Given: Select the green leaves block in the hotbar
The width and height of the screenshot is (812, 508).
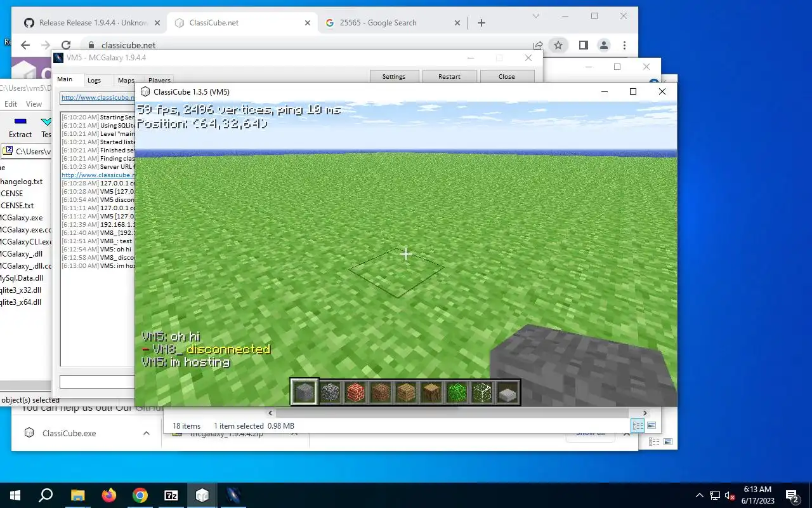Looking at the screenshot, I should [457, 392].
